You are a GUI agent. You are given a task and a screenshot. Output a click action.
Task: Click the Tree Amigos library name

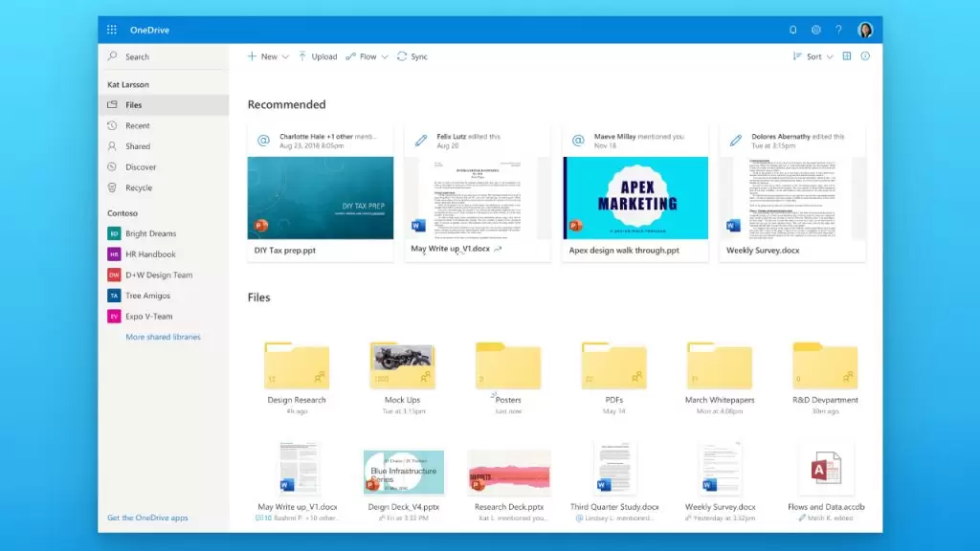pos(147,296)
